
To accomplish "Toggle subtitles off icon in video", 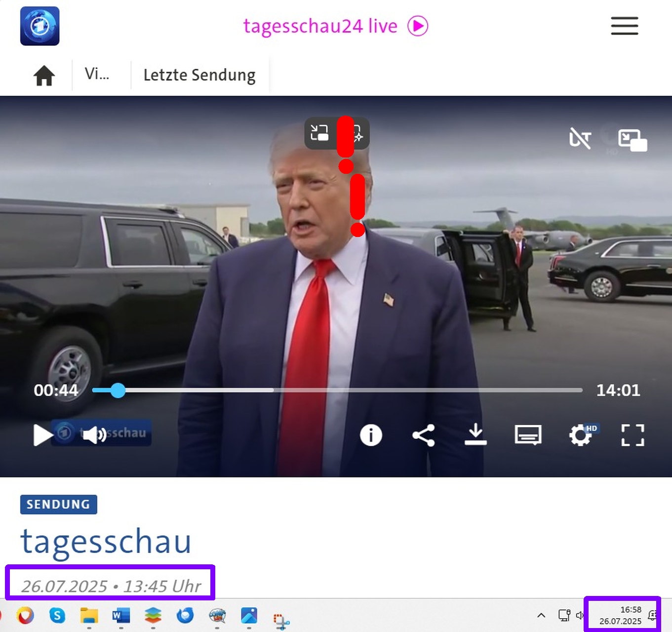I will [x=580, y=138].
